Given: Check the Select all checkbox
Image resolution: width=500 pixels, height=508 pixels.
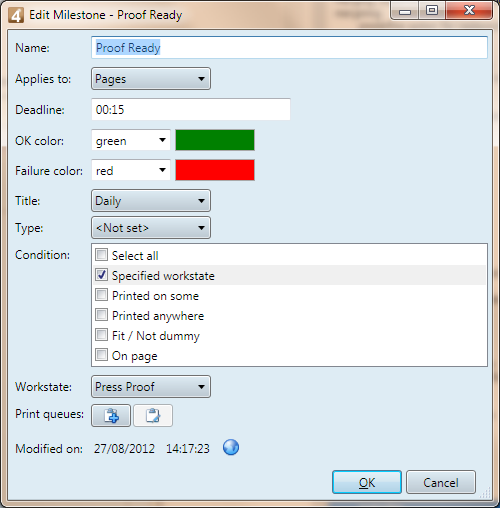Looking at the screenshot, I should 101,255.
